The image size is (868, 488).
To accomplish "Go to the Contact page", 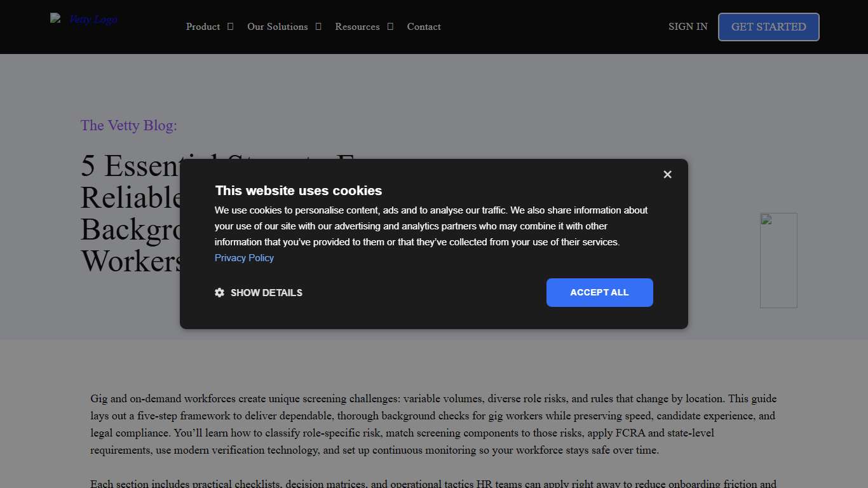I will click(424, 27).
